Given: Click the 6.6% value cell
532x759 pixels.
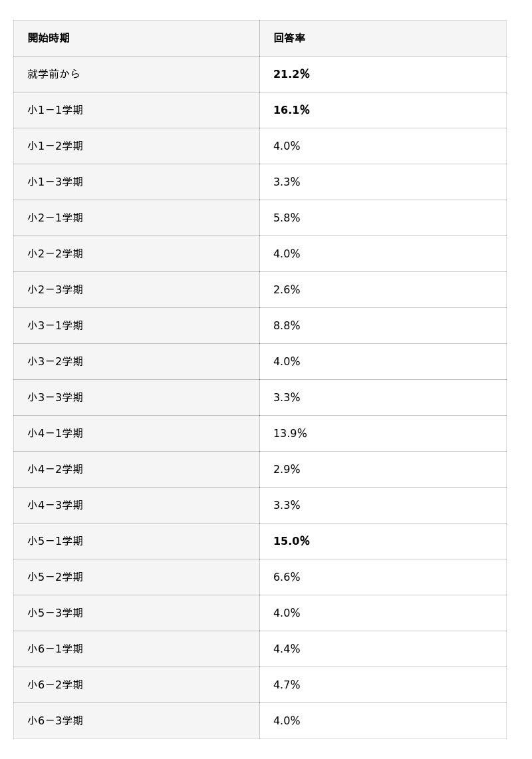Looking at the screenshot, I should [287, 577].
